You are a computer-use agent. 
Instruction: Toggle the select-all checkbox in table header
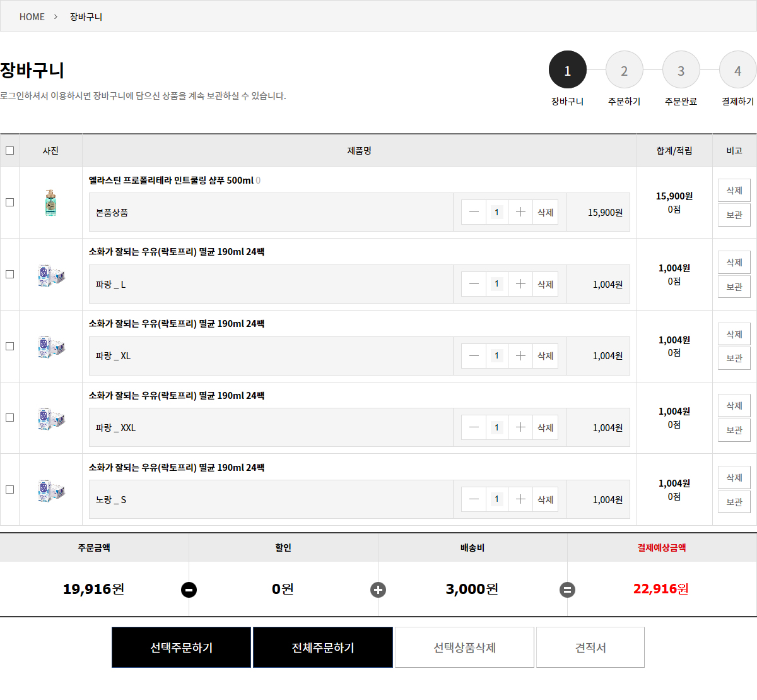pyautogui.click(x=9, y=150)
